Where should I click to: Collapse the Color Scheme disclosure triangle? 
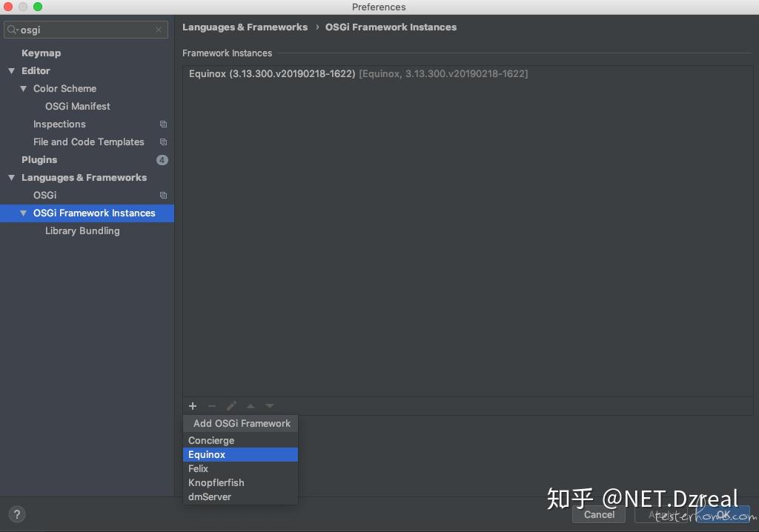point(23,88)
